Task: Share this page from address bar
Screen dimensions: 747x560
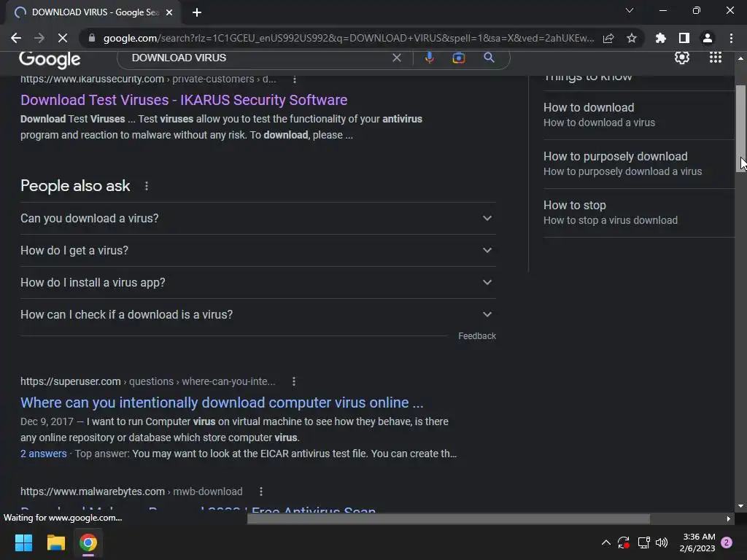Action: click(x=608, y=38)
